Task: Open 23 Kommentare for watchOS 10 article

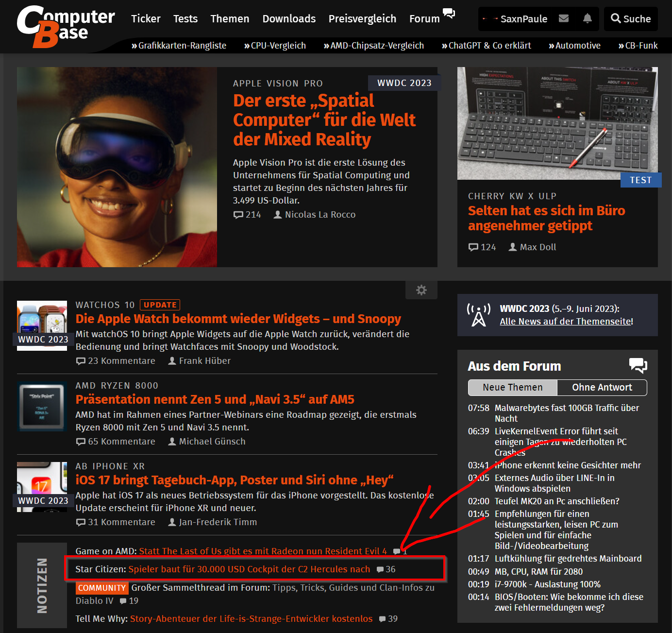Action: 116,361
